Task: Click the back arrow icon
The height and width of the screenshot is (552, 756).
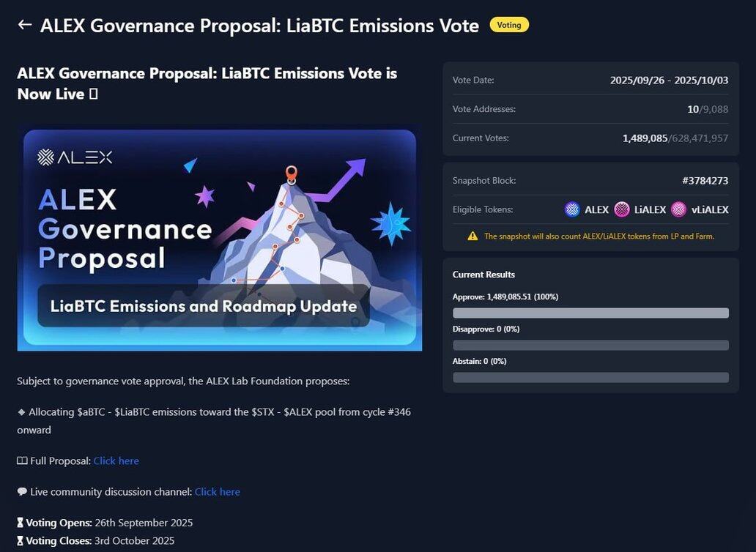Action: click(25, 25)
